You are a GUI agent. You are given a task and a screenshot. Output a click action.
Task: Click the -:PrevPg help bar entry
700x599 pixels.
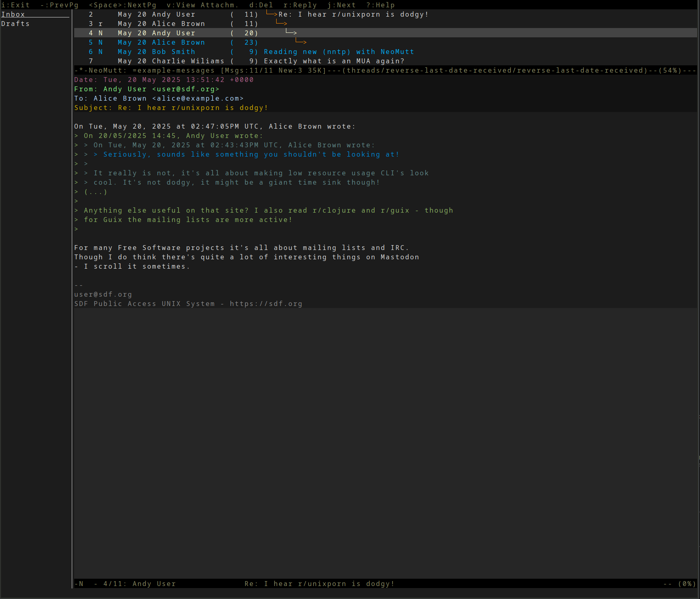pos(59,5)
